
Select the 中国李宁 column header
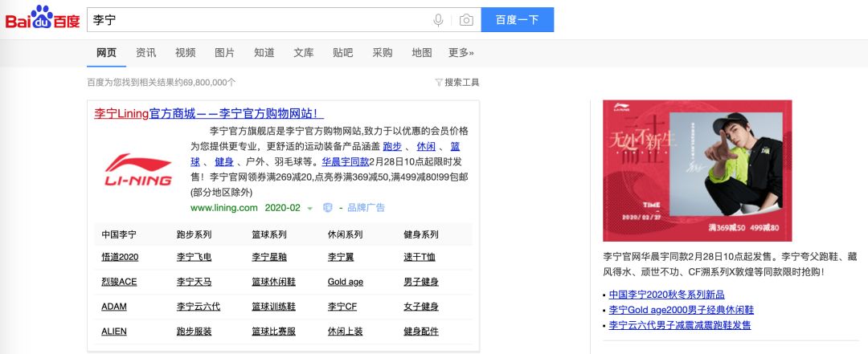click(x=118, y=234)
